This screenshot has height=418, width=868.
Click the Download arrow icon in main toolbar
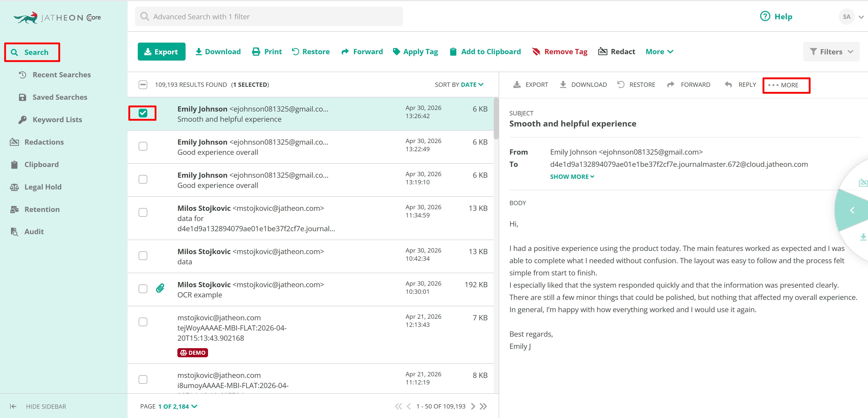click(199, 52)
